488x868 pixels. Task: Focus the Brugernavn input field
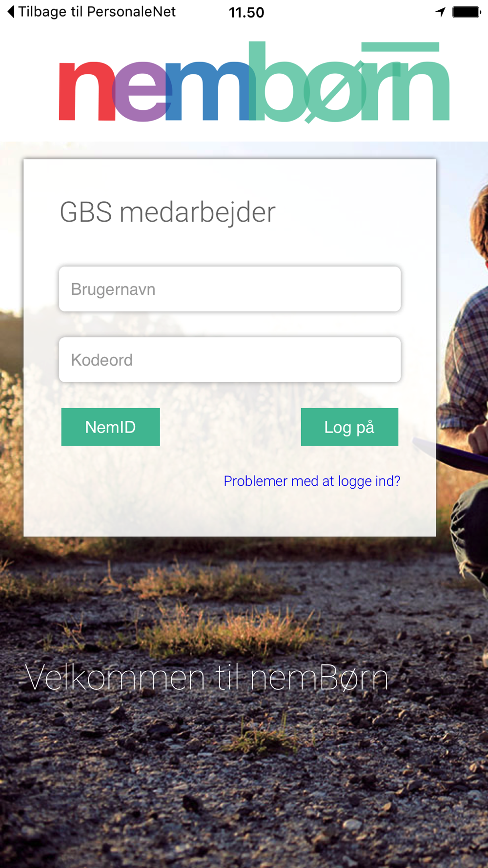(x=230, y=289)
